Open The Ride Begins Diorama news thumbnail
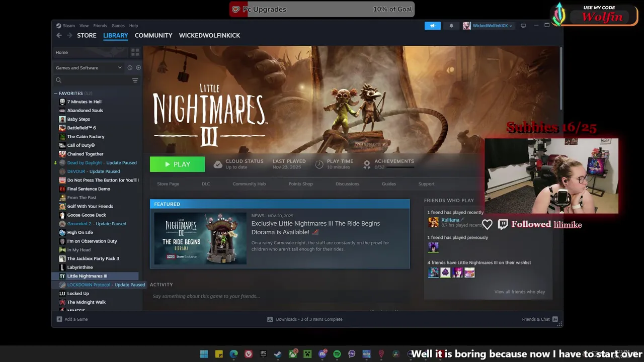This screenshot has height=362, width=644. pos(200,238)
